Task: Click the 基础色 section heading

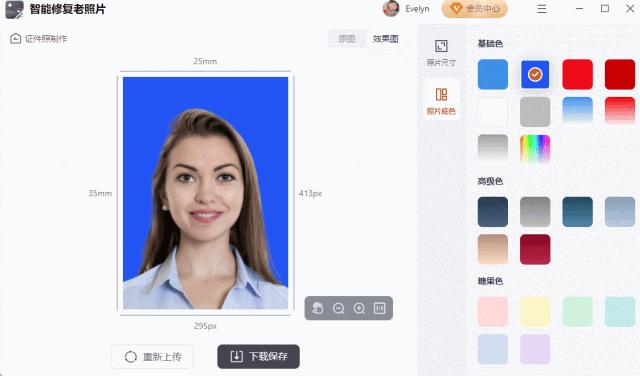Action: 490,44
